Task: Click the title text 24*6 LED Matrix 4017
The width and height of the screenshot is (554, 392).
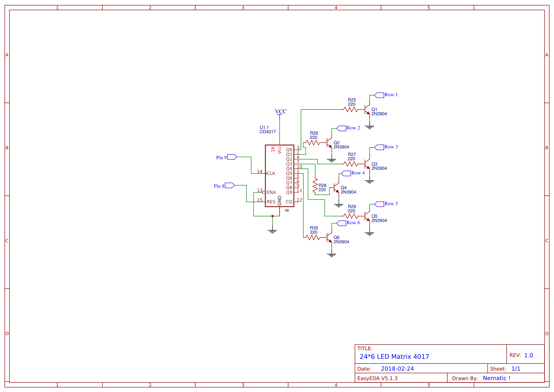Action: tap(394, 357)
